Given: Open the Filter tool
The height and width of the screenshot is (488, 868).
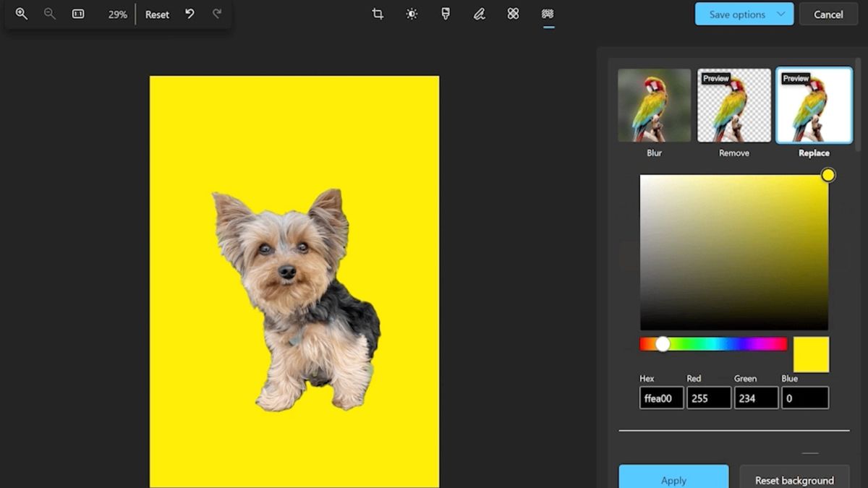Looking at the screenshot, I should (446, 14).
